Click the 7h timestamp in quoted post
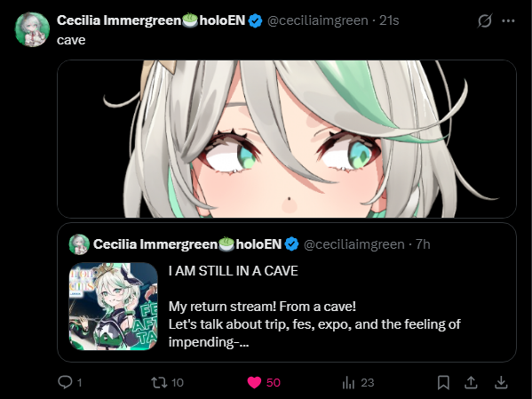 [423, 244]
